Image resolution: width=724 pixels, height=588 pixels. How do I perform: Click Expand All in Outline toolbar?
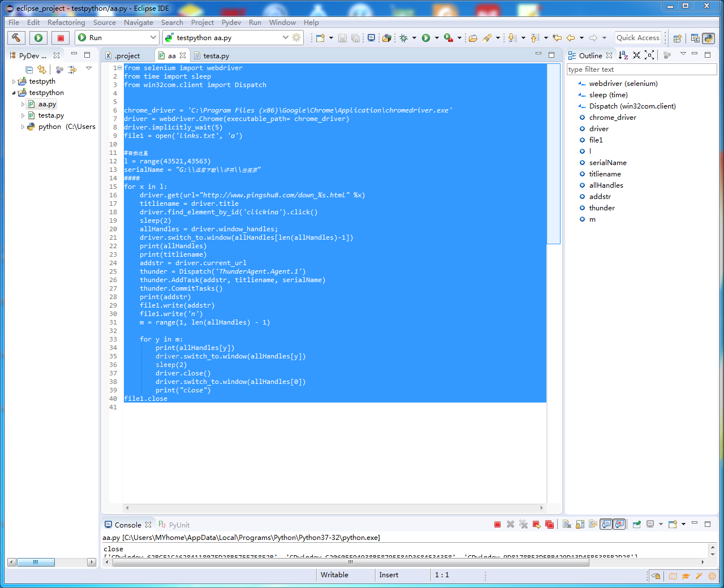649,55
